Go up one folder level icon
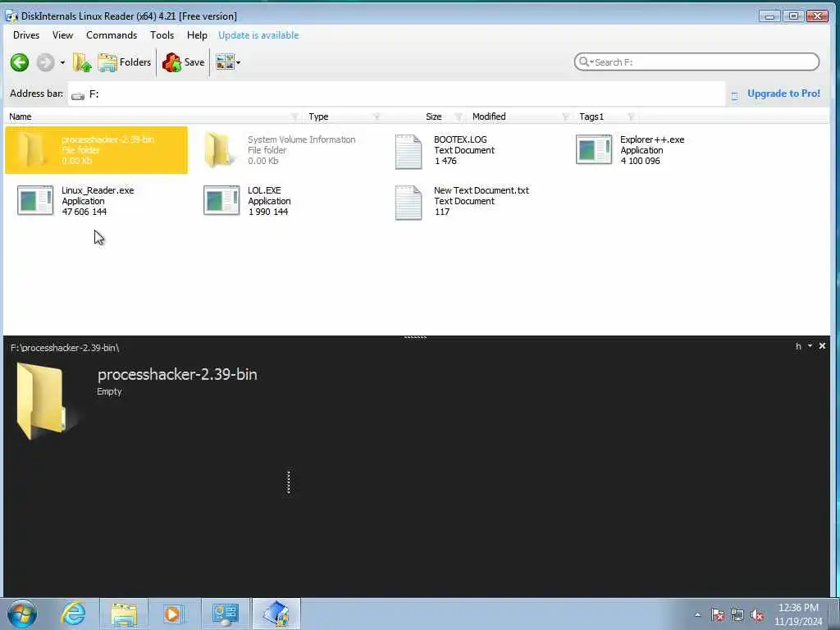Screen dimensions: 840x630 coord(82,62)
